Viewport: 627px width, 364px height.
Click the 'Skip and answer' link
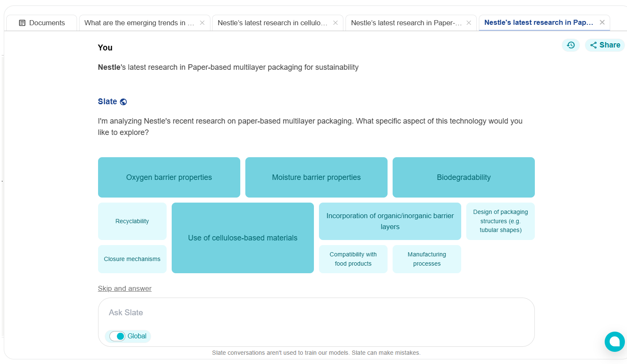(x=125, y=288)
